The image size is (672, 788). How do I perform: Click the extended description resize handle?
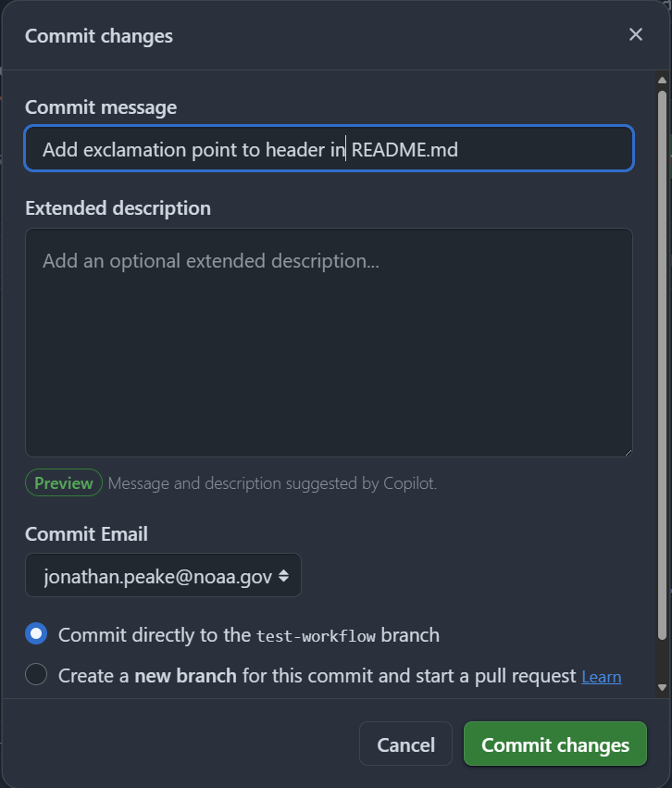[628, 451]
